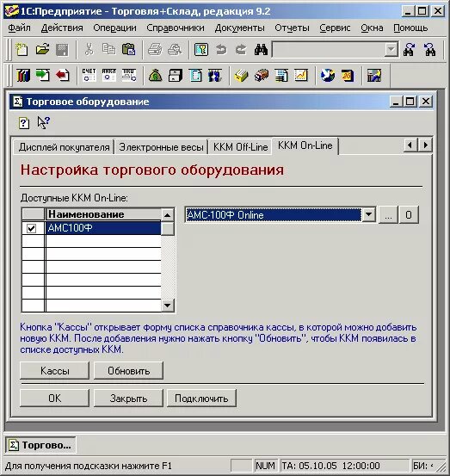The width and height of the screenshot is (450, 476).
Task: Click the calendar icon in toolbar
Action: pyautogui.click(x=348, y=75)
